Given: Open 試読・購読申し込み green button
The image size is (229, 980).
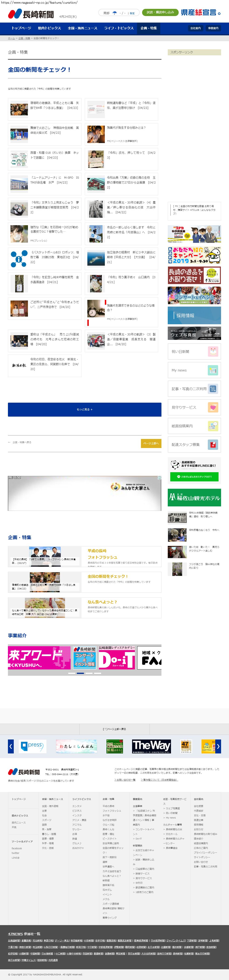Looking at the screenshot, I should click(x=160, y=12).
